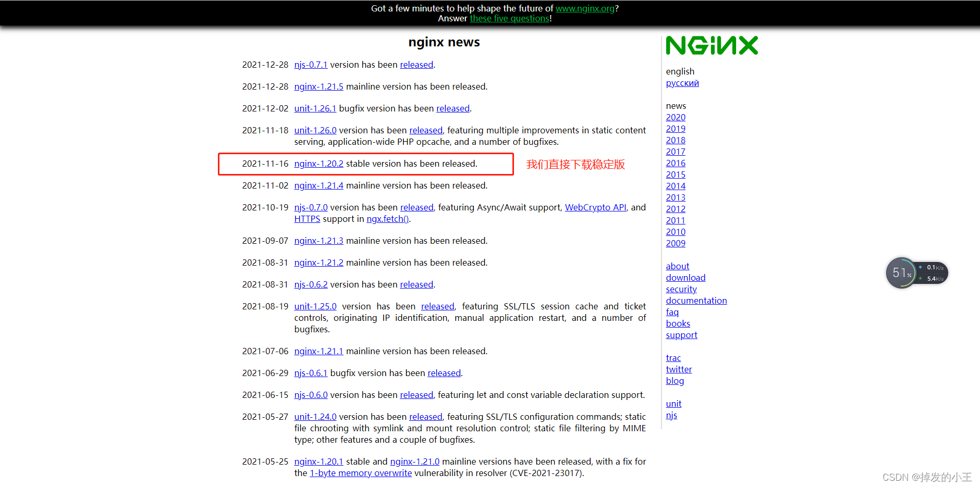Open the unit-1.26.1 bugfix link

point(315,108)
